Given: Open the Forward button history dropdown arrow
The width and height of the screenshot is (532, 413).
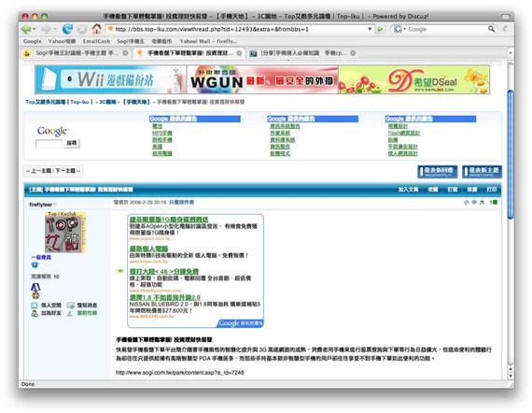Looking at the screenshot, I should 55,29.
